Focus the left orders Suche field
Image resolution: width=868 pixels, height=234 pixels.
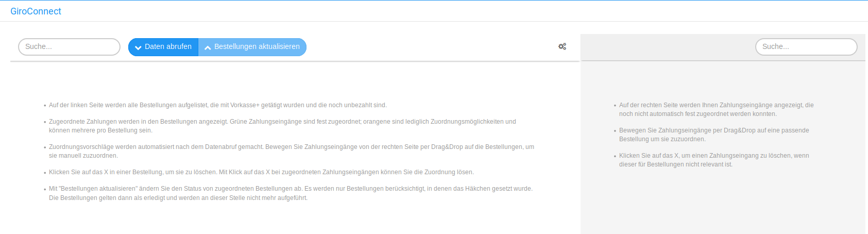pyautogui.click(x=69, y=46)
